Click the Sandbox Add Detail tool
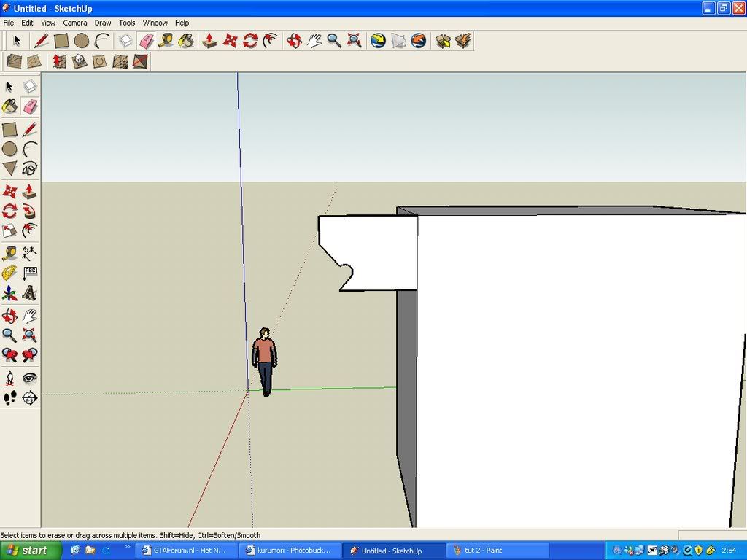This screenshot has width=747, height=560. point(120,61)
